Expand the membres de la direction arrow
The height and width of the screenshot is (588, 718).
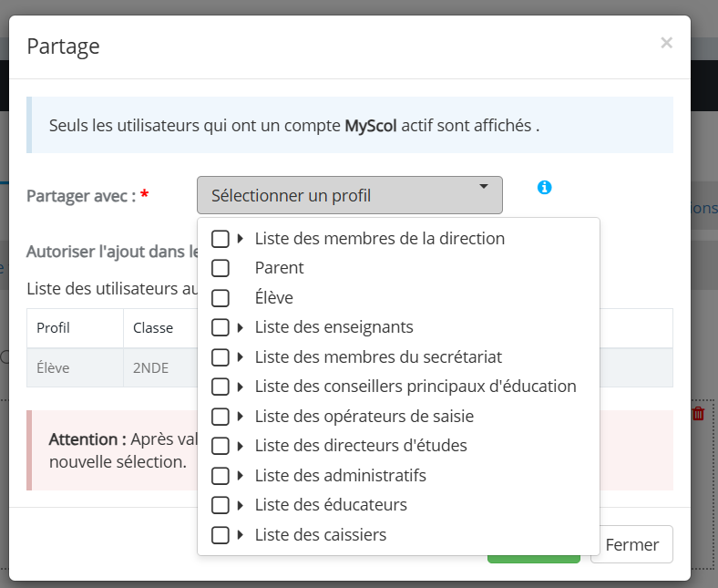click(240, 238)
